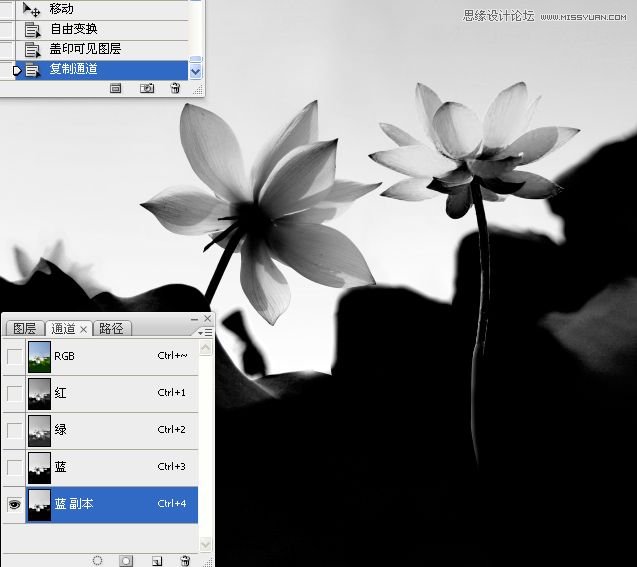Select the 自由变换 action step
Screen dimensions: 637x567
pyautogui.click(x=102, y=29)
